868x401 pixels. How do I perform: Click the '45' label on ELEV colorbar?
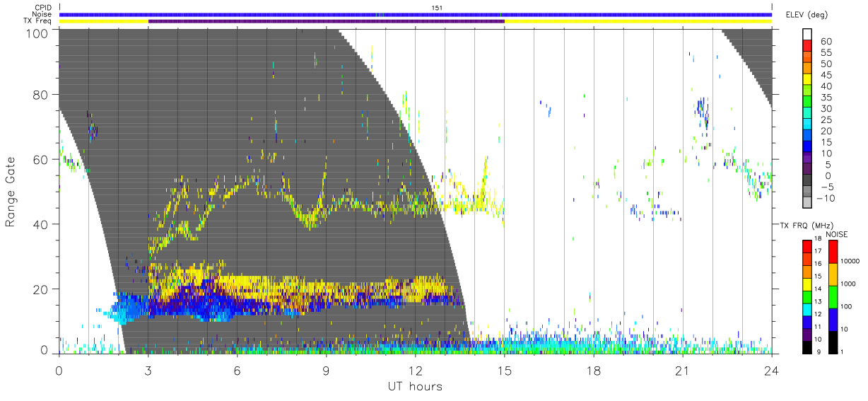pyautogui.click(x=826, y=75)
